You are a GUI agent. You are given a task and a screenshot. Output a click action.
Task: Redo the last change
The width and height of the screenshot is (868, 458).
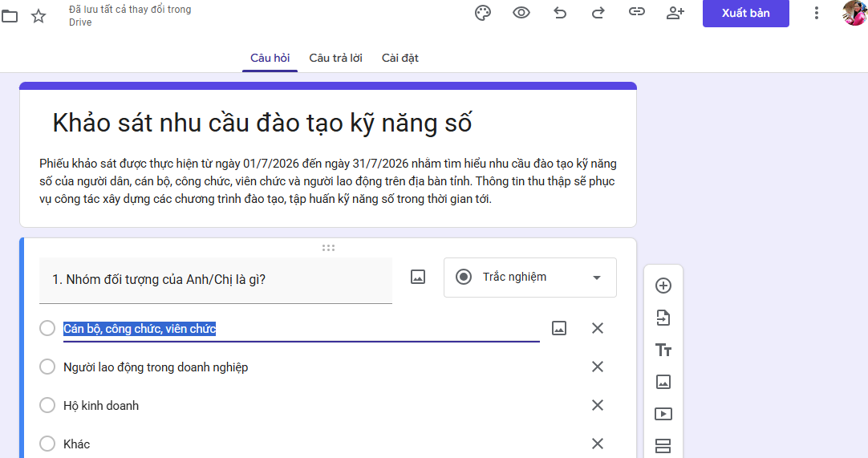598,13
